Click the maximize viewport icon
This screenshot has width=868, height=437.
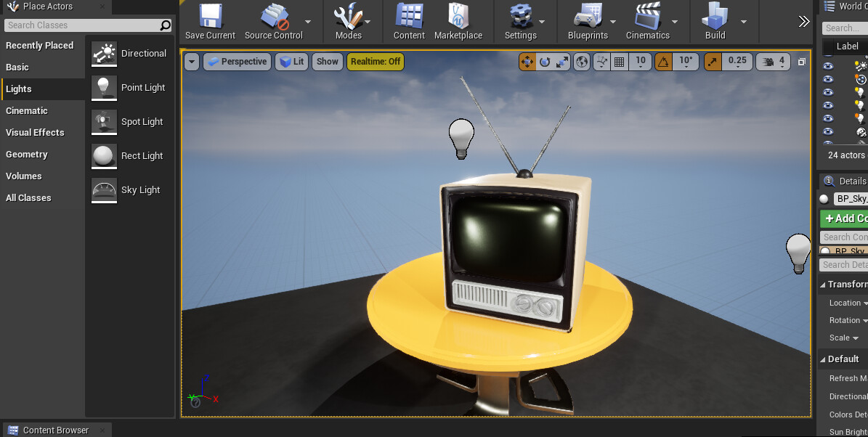click(x=801, y=62)
